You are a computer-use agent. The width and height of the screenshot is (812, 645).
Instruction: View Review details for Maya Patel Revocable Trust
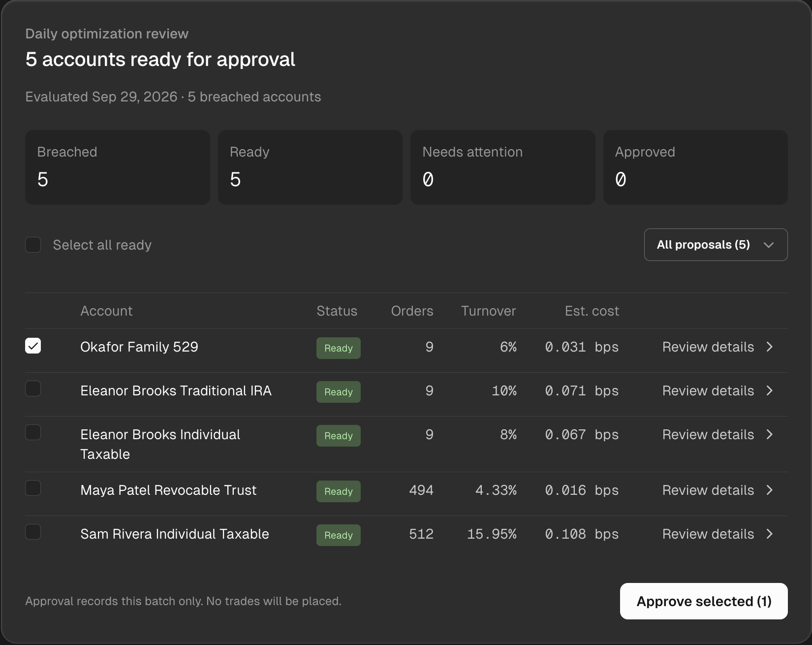718,490
